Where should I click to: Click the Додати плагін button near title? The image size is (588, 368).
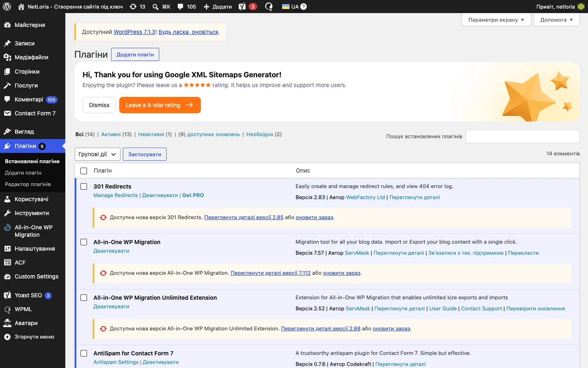[x=135, y=54]
